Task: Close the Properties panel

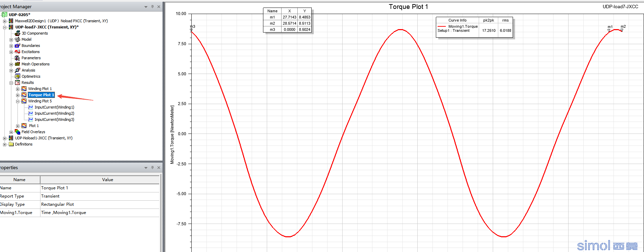Action: (x=159, y=167)
